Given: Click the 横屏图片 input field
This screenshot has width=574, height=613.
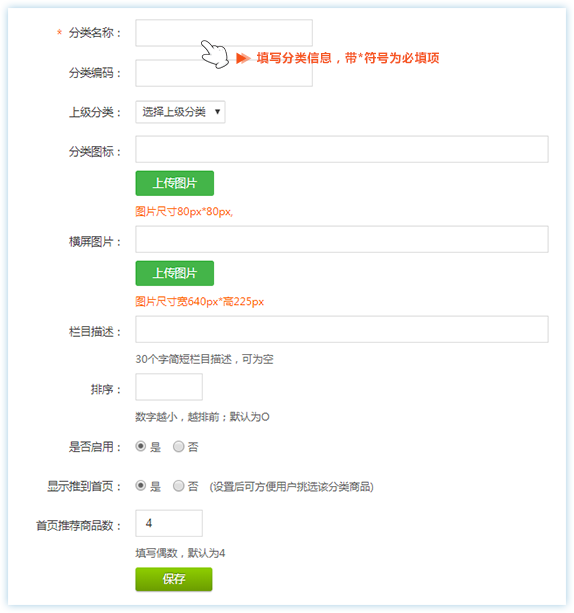Looking at the screenshot, I should point(342,239).
